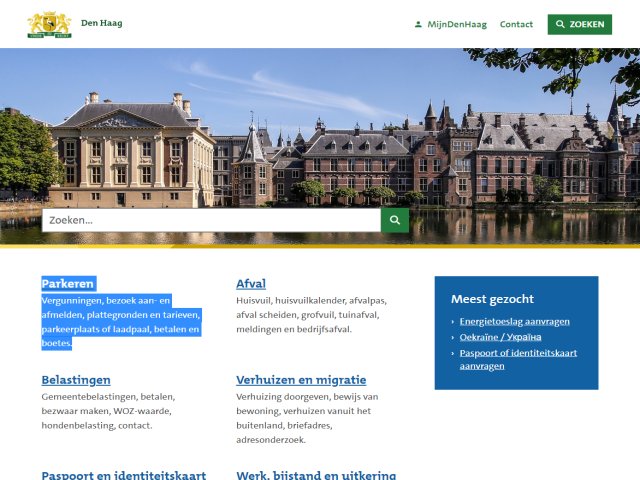Image resolution: width=640 pixels, height=480 pixels.
Task: Click the arrow before Oekraïne / Україна
Action: click(x=453, y=338)
